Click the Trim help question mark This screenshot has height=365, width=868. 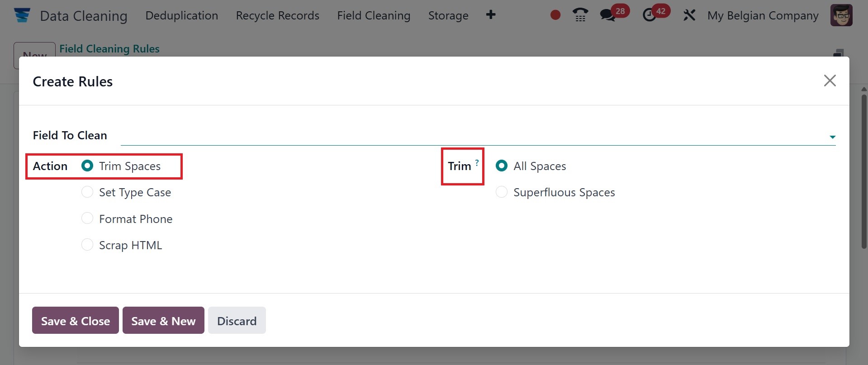tap(477, 162)
